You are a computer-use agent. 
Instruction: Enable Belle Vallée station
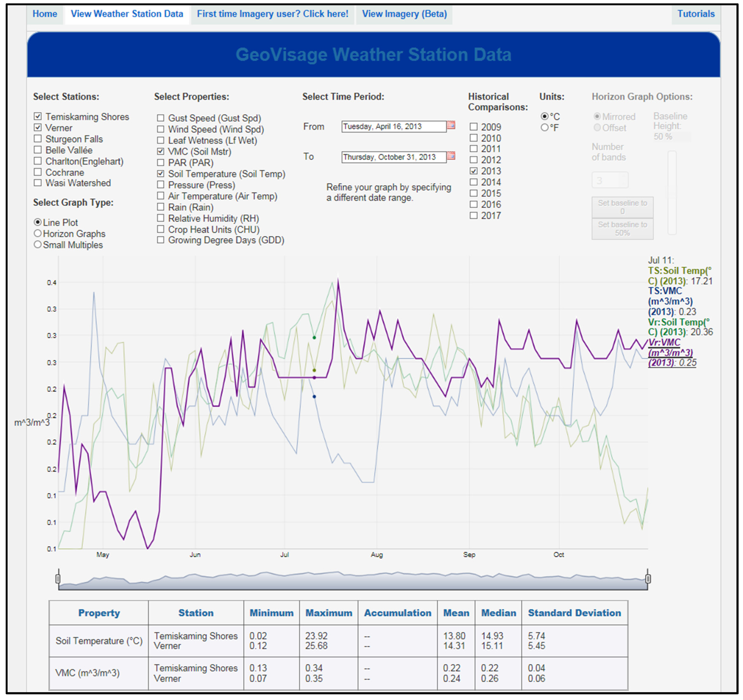pos(38,150)
